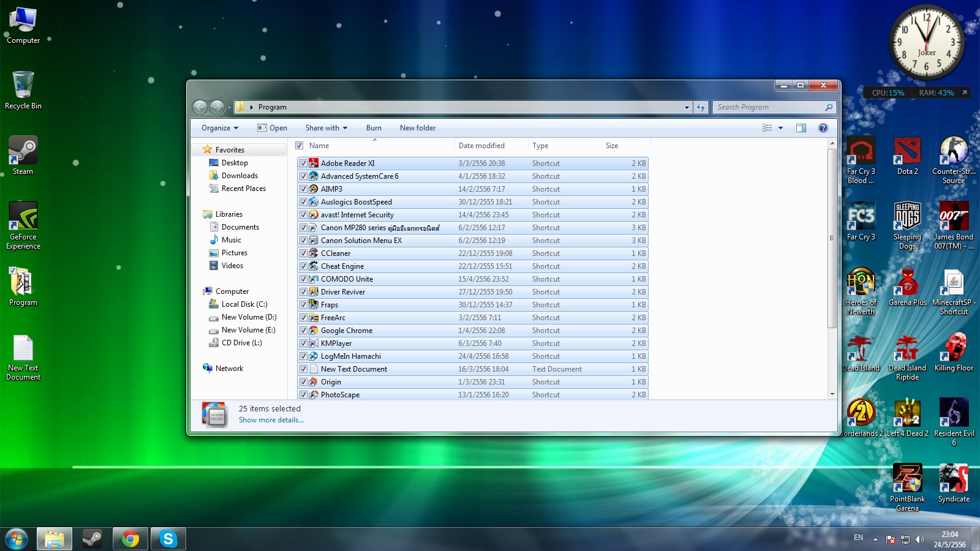
Task: Open Explorer help via question mark icon
Action: pyautogui.click(x=823, y=128)
